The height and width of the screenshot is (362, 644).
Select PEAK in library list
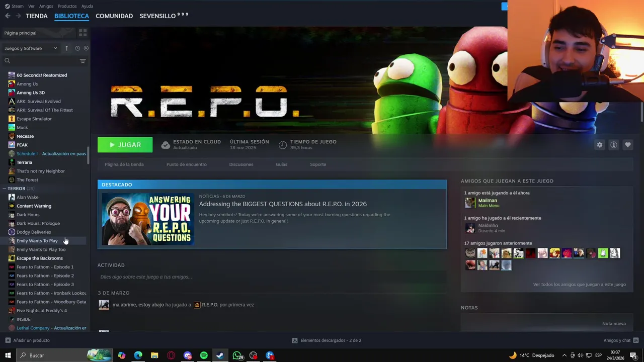click(22, 145)
